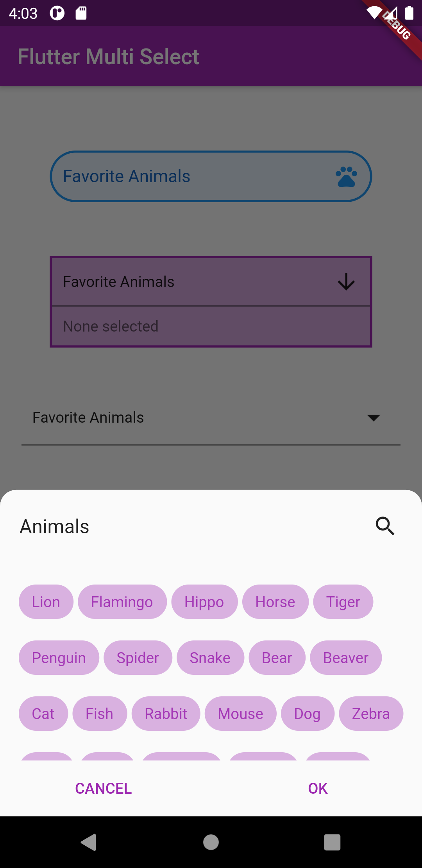Toggle the Lion chip
This screenshot has width=422, height=868.
[x=46, y=602]
